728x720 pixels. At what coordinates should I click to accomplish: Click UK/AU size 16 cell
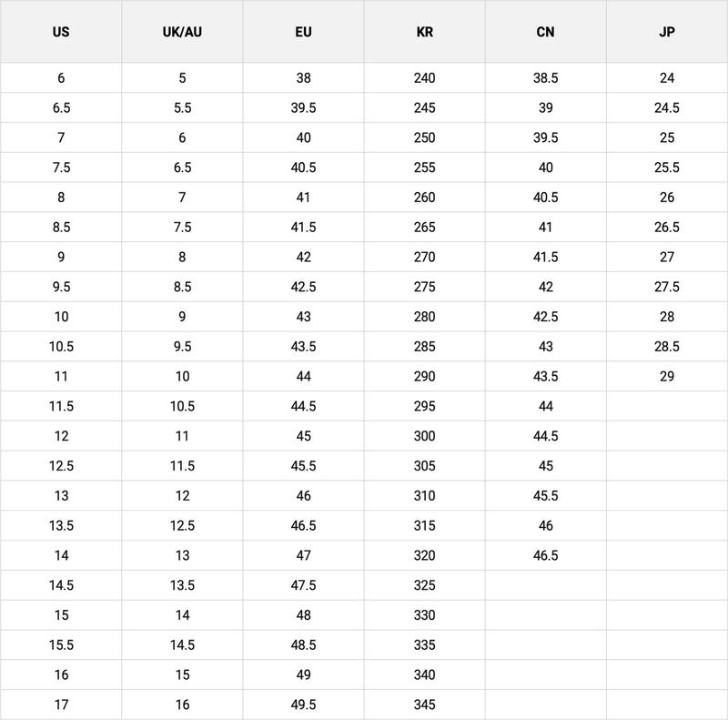[x=182, y=705]
